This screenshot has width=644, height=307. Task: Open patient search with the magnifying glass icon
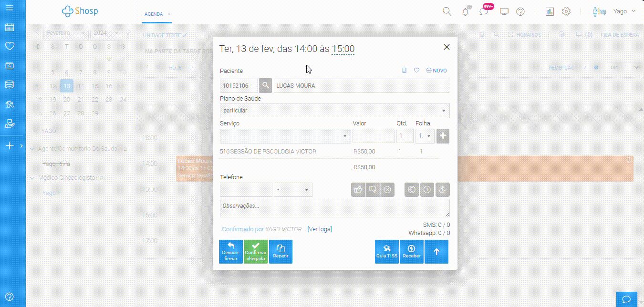265,85
